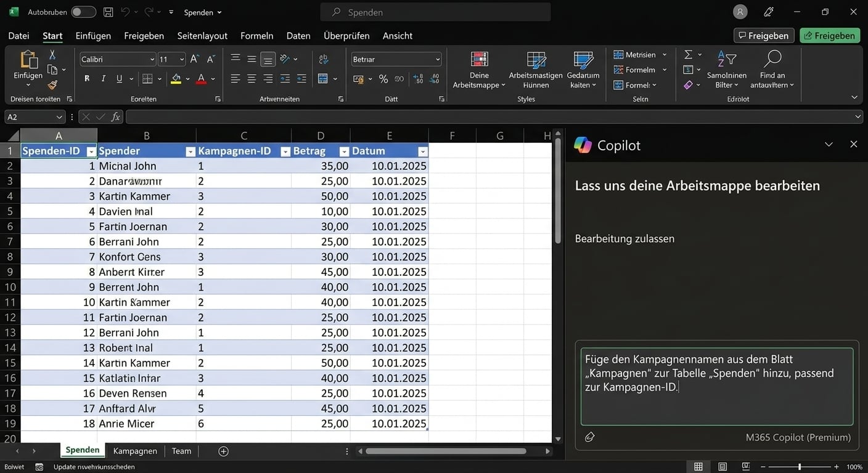
Task: Switch to Page Layout view icon in status bar
Action: [x=723, y=467]
